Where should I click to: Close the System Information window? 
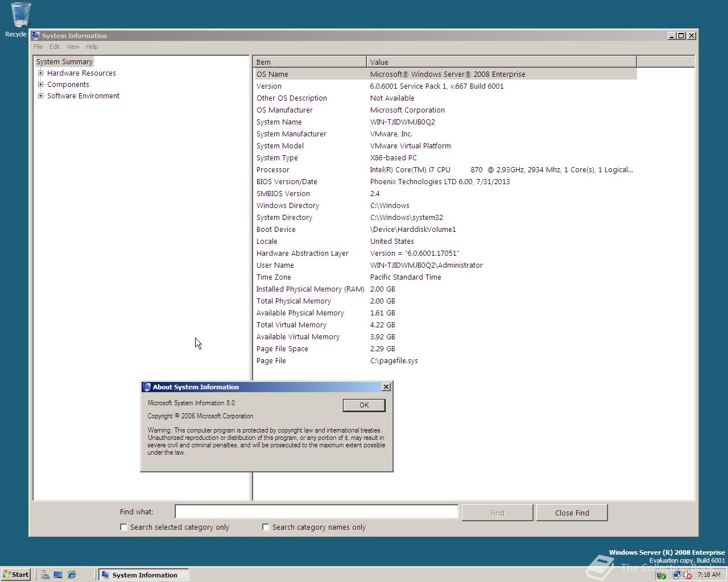[x=692, y=35]
